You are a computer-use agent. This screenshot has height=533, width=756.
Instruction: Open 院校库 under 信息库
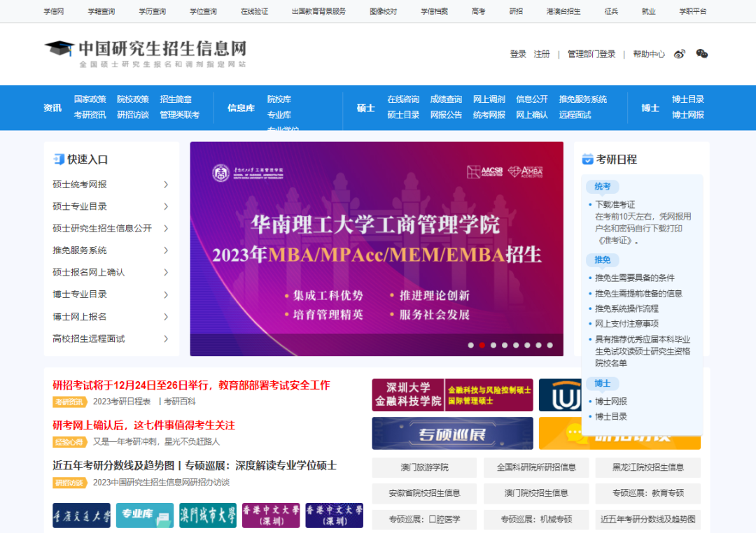click(279, 99)
